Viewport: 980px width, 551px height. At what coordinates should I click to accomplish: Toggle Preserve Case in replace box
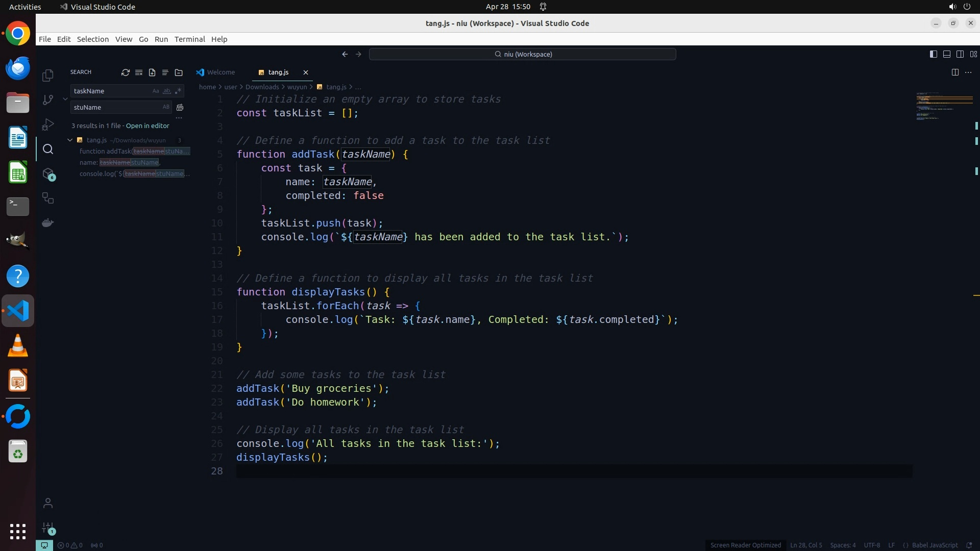(x=166, y=107)
